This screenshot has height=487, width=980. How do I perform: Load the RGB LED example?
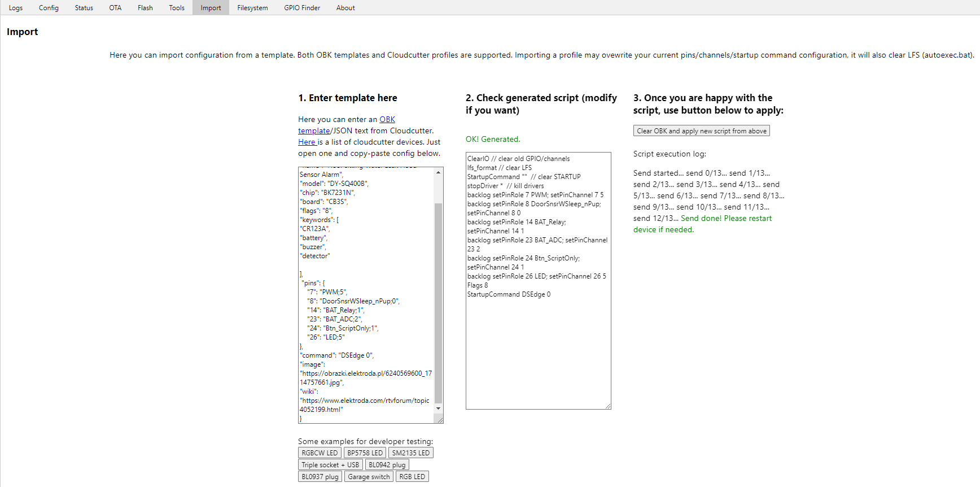click(x=412, y=477)
